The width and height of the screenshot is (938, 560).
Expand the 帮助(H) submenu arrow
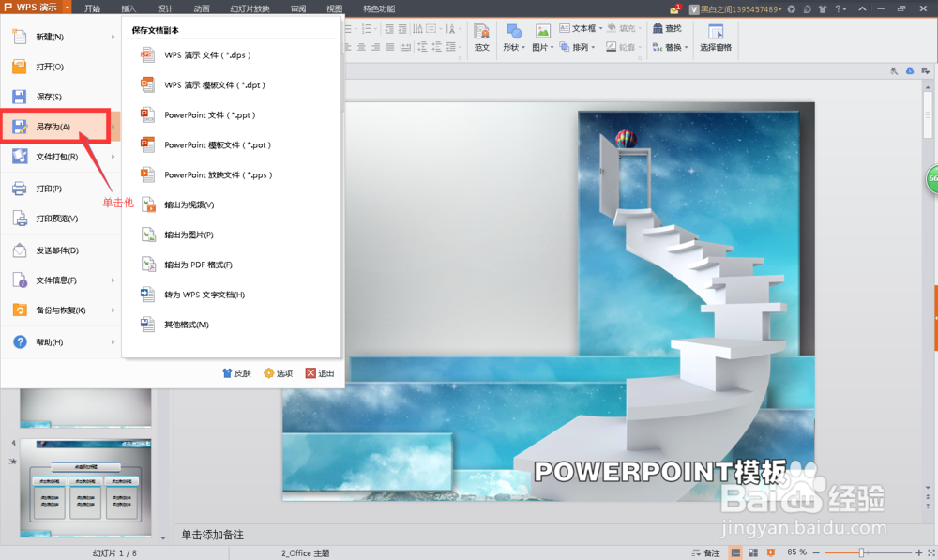tap(113, 342)
